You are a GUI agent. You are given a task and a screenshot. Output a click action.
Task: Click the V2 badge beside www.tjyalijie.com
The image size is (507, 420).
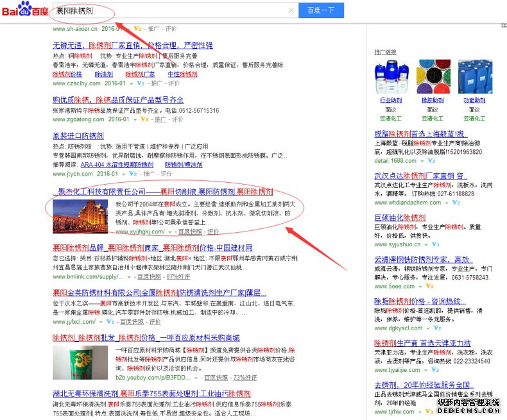(x=435, y=370)
